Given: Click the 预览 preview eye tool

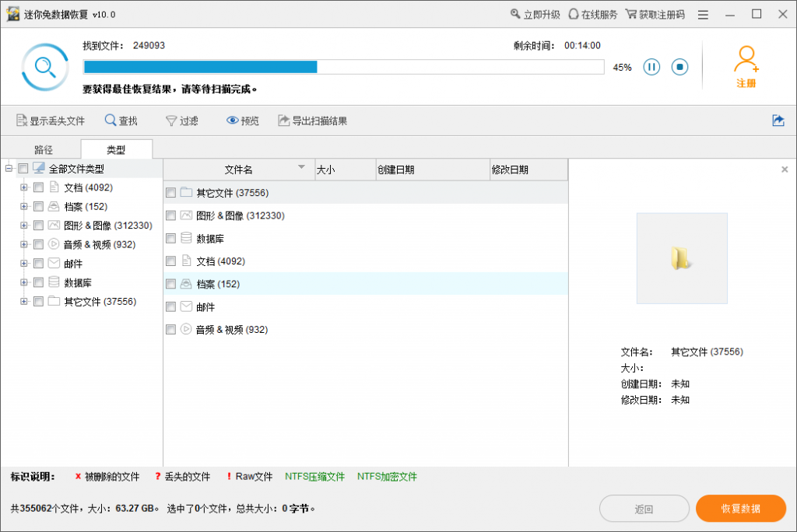Looking at the screenshot, I should point(243,121).
